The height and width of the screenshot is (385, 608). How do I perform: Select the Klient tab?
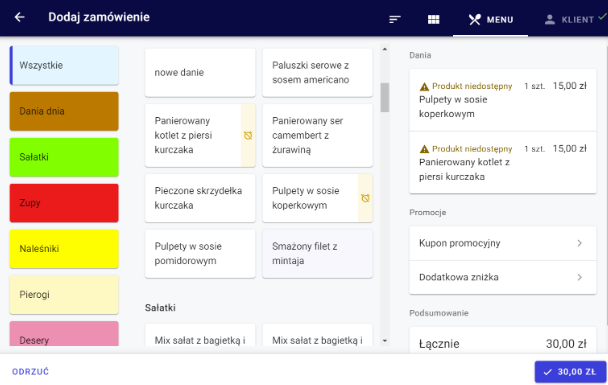click(568, 19)
